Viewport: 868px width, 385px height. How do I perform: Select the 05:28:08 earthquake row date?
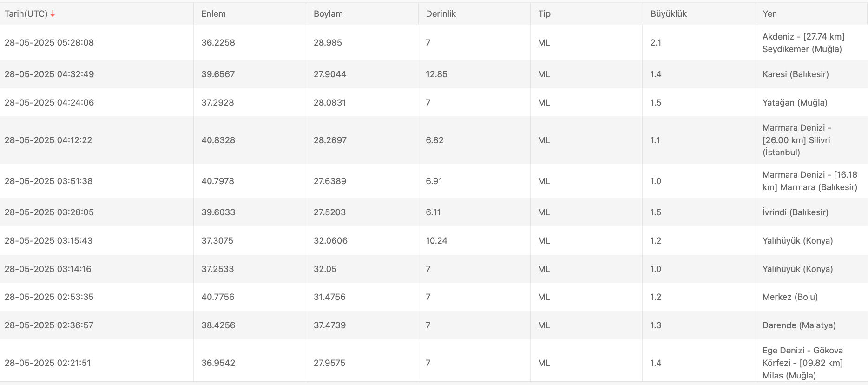tap(49, 43)
